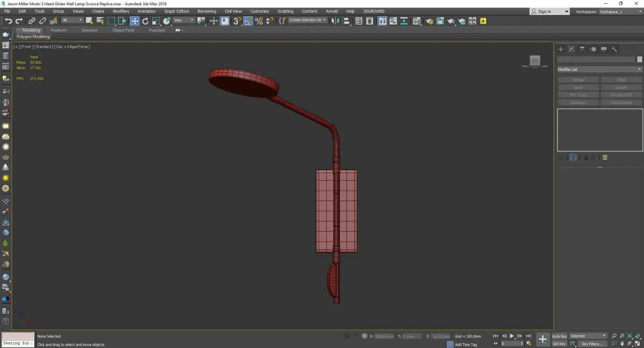644x348 pixels.
Task: Toggle 3D Snaps on
Action: pyautogui.click(x=236, y=21)
